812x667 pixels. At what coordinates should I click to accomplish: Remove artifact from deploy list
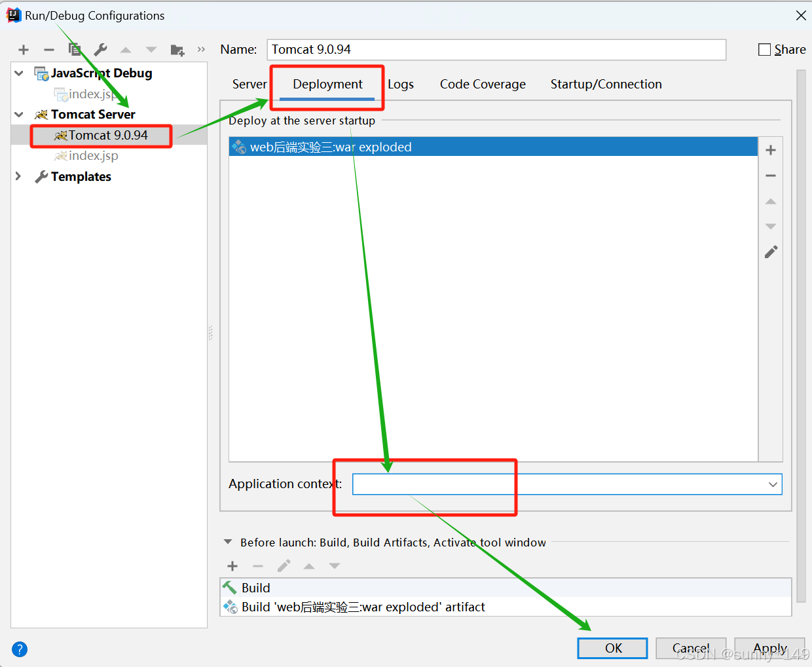771,176
